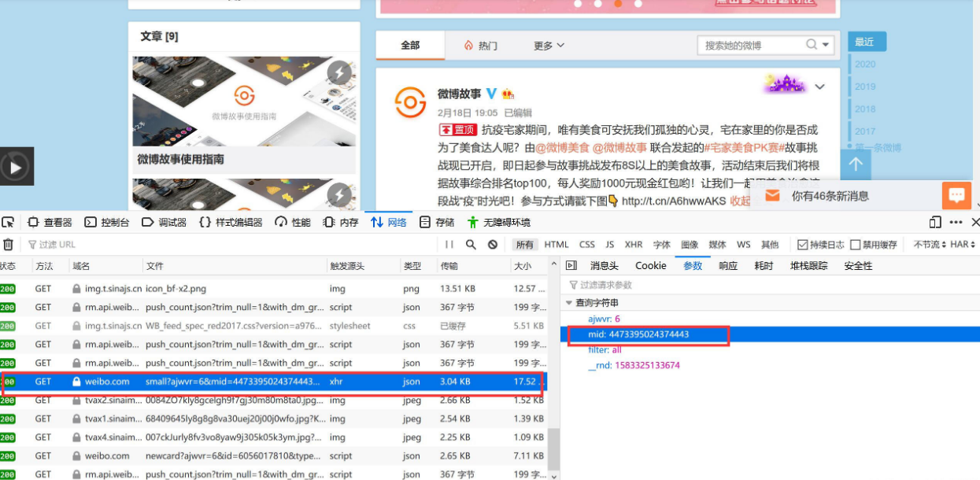The width and height of the screenshot is (980, 480).
Task: Open the 堆栈跟踪 stack trace tab
Action: [x=809, y=266]
